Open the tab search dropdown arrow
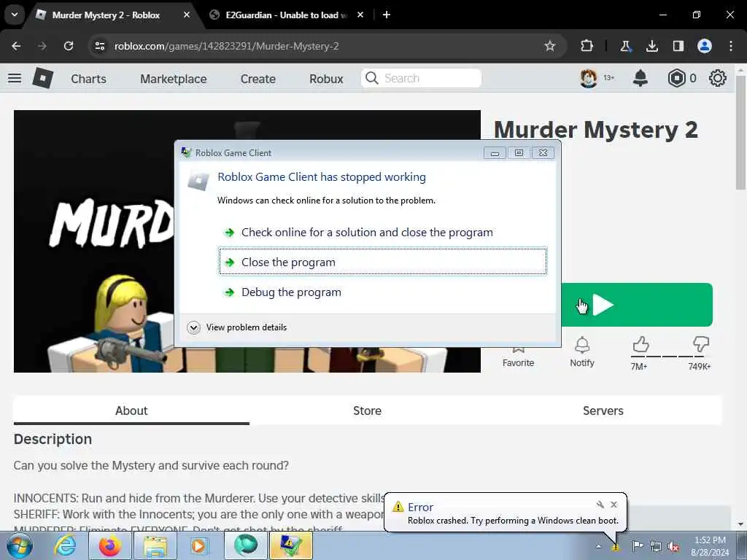The image size is (747, 560). (x=15, y=15)
